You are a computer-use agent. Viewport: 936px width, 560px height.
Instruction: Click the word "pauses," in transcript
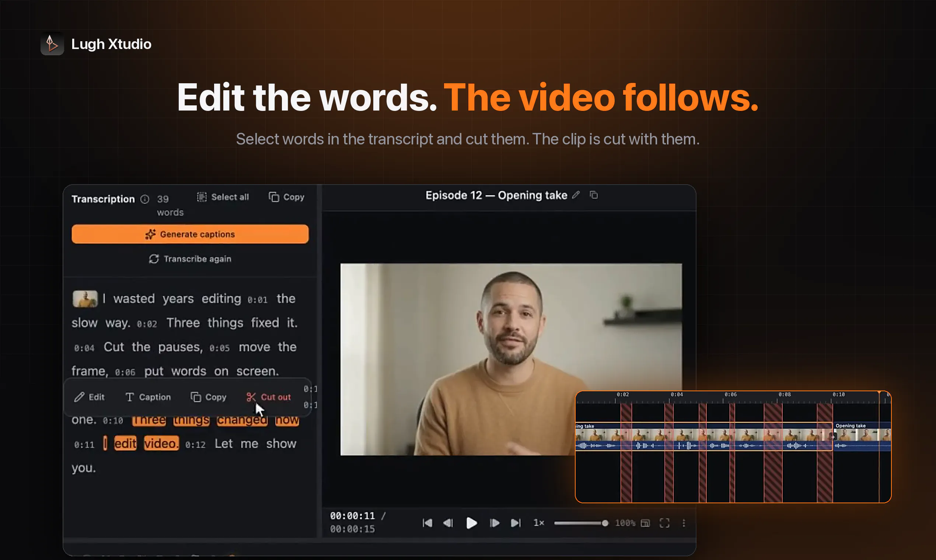pyautogui.click(x=181, y=347)
